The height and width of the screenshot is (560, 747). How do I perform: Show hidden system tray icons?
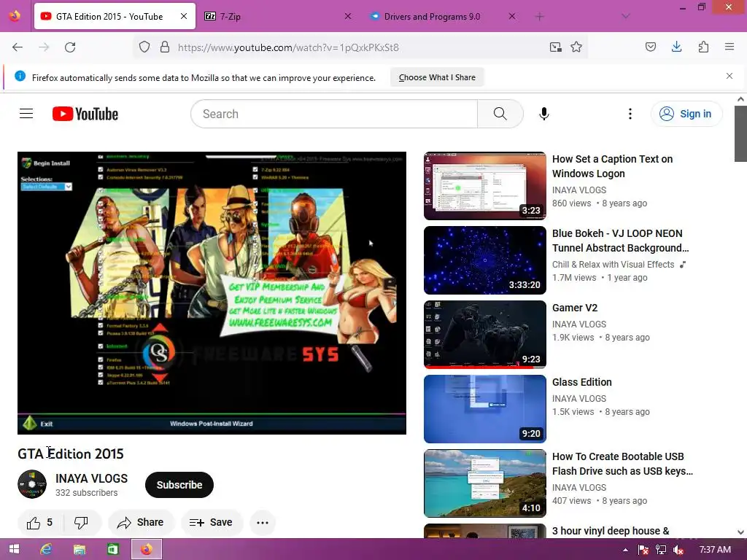(x=625, y=550)
